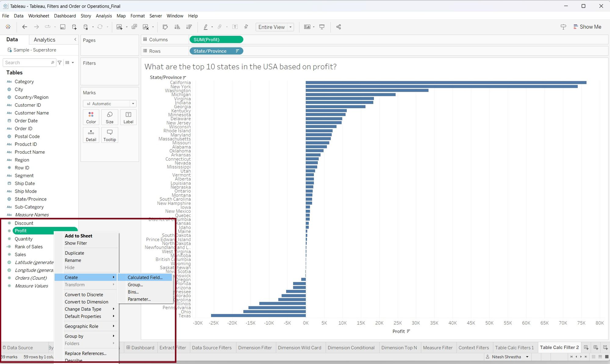Viewport: 610px width, 364px height.
Task: Click the New Dashboard icon at bottom
Action: pos(596,348)
